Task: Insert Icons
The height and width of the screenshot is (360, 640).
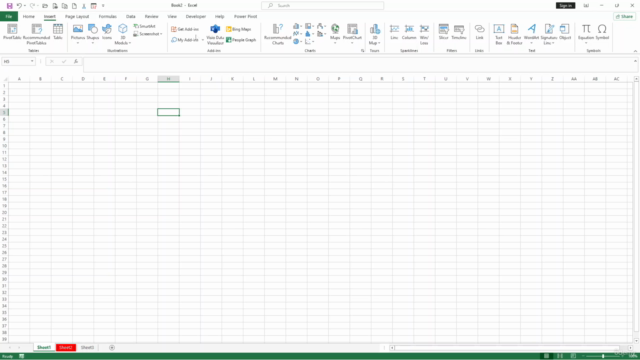Action: coord(107,32)
